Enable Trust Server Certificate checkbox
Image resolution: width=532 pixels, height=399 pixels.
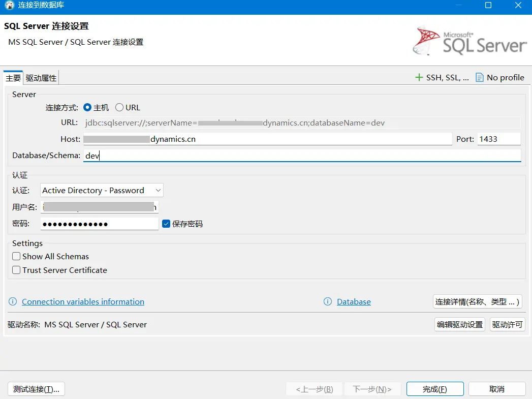(16, 270)
